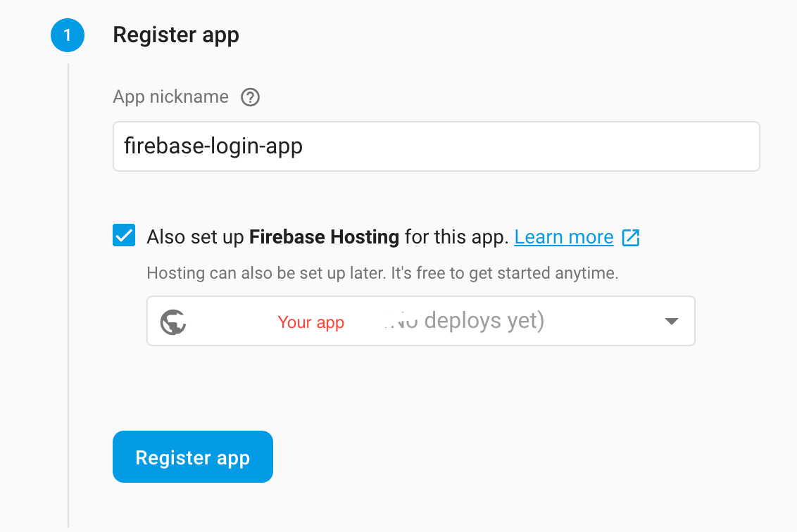This screenshot has height=532, width=797.
Task: Expand the '(No deploys yet)' site selector
Action: pyautogui.click(x=421, y=321)
